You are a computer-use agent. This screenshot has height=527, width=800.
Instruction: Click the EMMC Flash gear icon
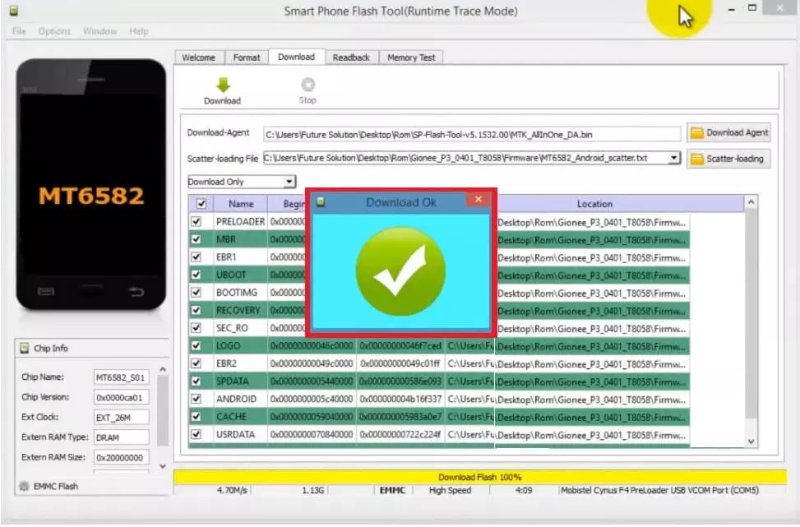24,486
